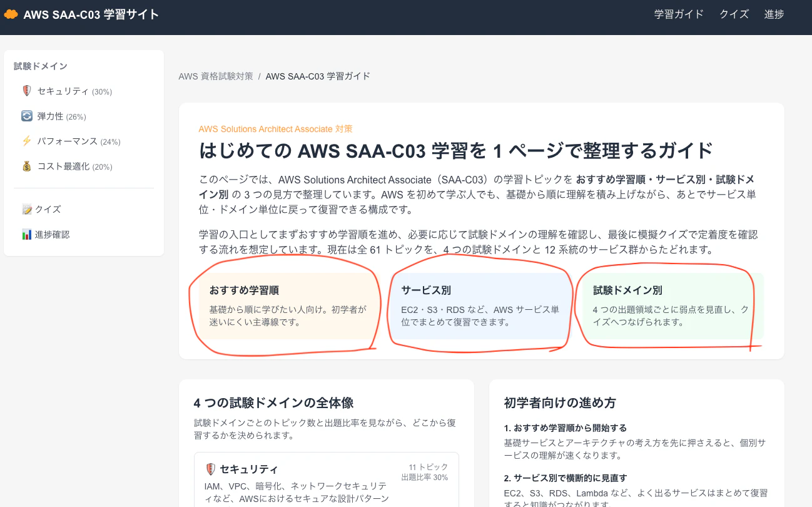The image size is (812, 507).
Task: Click the money bag icon beside コスト最適化
Action: pos(26,166)
